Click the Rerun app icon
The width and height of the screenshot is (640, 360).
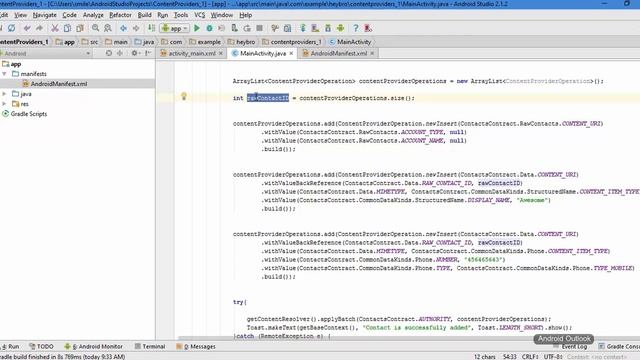tap(247, 28)
